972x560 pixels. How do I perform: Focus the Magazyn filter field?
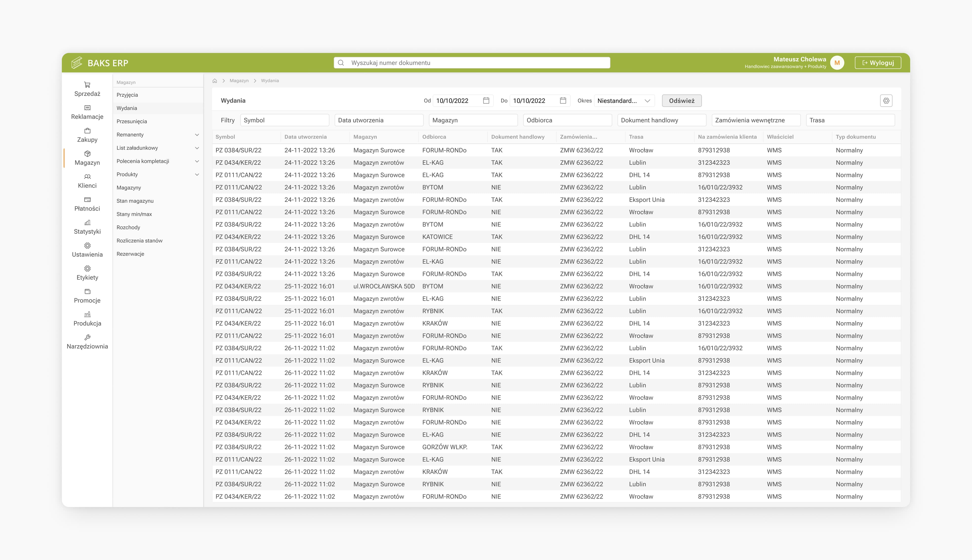[x=473, y=120]
